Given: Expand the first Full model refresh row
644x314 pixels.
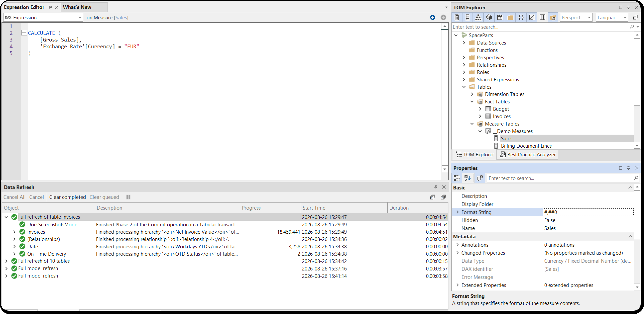Looking at the screenshot, I should point(6,268).
